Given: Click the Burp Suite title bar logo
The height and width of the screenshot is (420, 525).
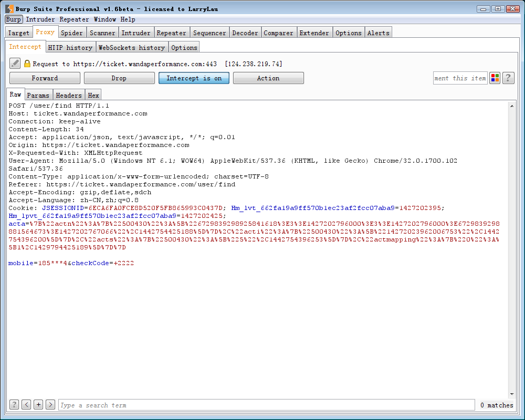Looking at the screenshot, I should click(9, 9).
